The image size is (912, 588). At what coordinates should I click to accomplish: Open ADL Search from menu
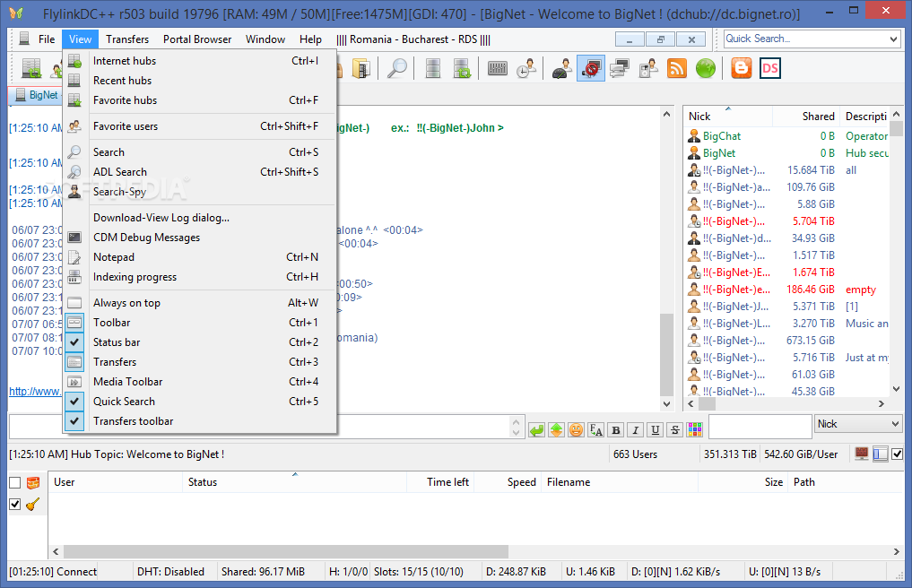point(200,171)
